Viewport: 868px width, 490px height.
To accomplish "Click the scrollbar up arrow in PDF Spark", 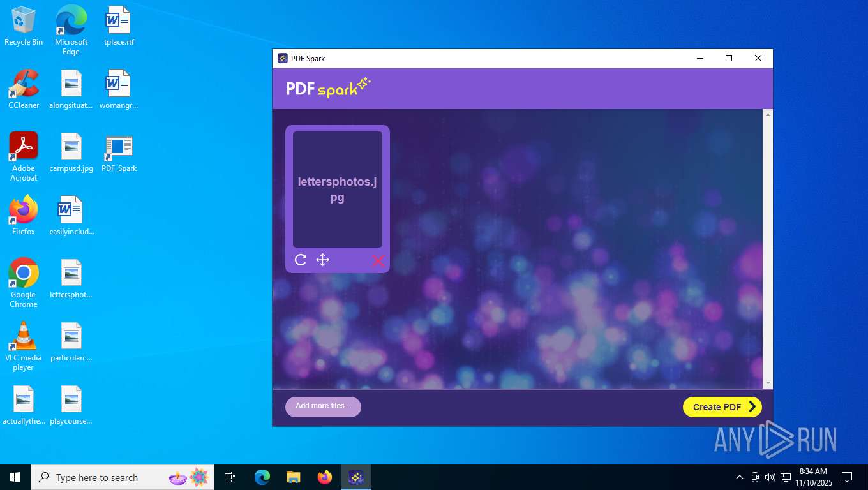I will coord(768,114).
